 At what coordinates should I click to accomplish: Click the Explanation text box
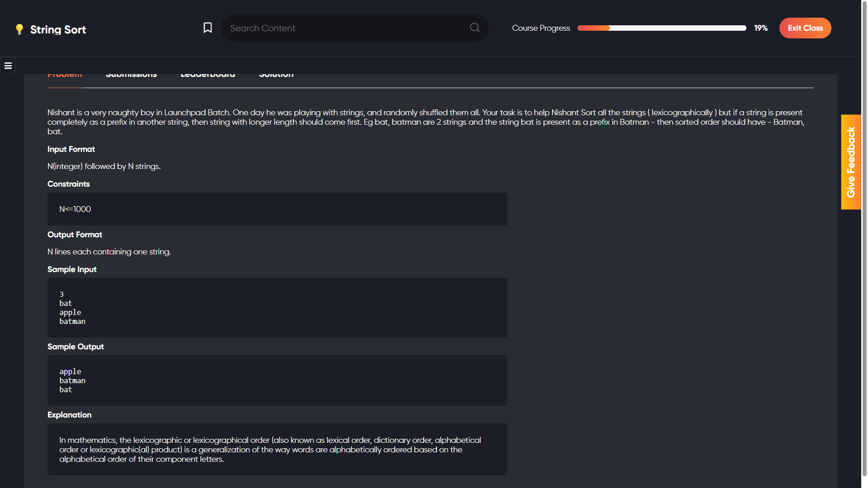click(277, 449)
